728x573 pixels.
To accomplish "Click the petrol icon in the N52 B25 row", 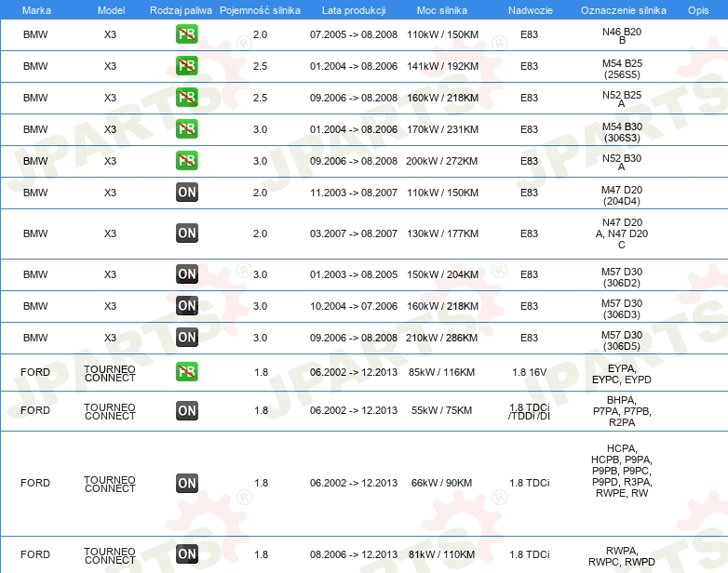I will pyautogui.click(x=186, y=97).
